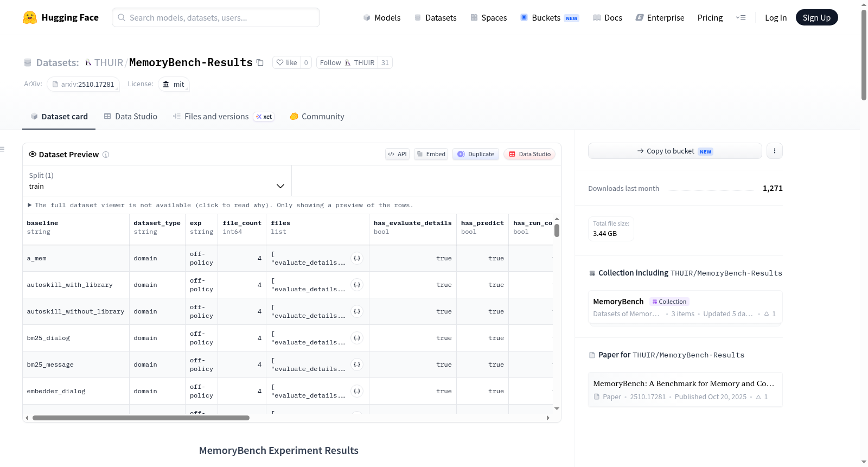Open the MemoryBench paper card
Viewport: 868px width, 467px height.
click(685, 389)
